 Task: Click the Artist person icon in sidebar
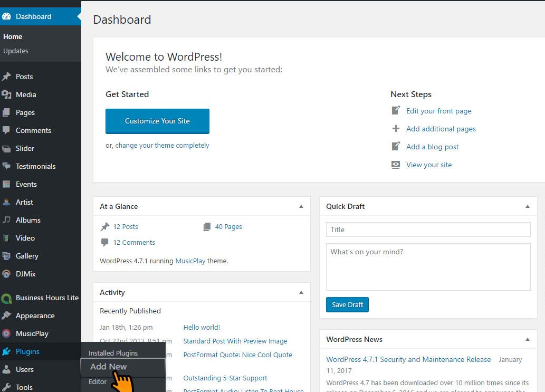(6, 202)
